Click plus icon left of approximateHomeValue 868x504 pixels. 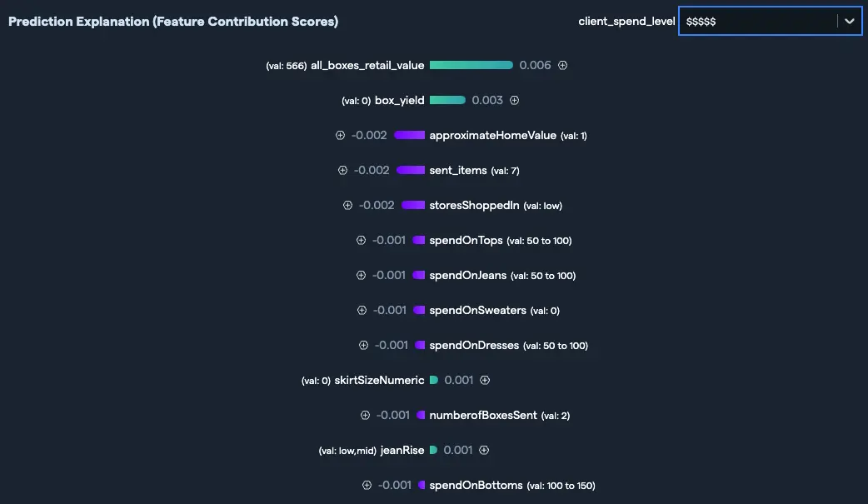point(340,135)
